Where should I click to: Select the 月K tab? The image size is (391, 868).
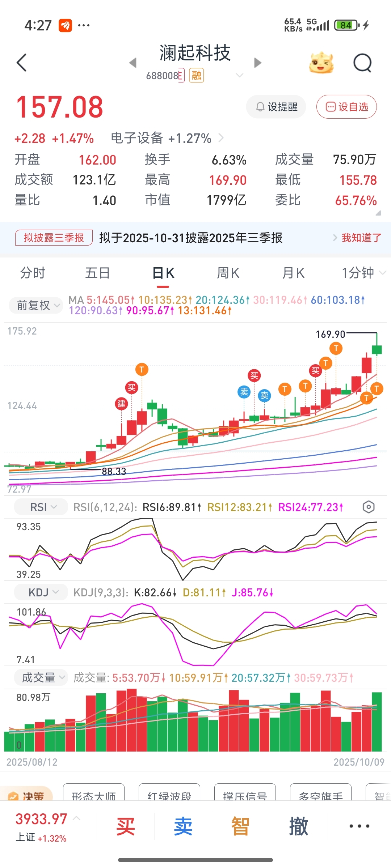click(x=293, y=273)
